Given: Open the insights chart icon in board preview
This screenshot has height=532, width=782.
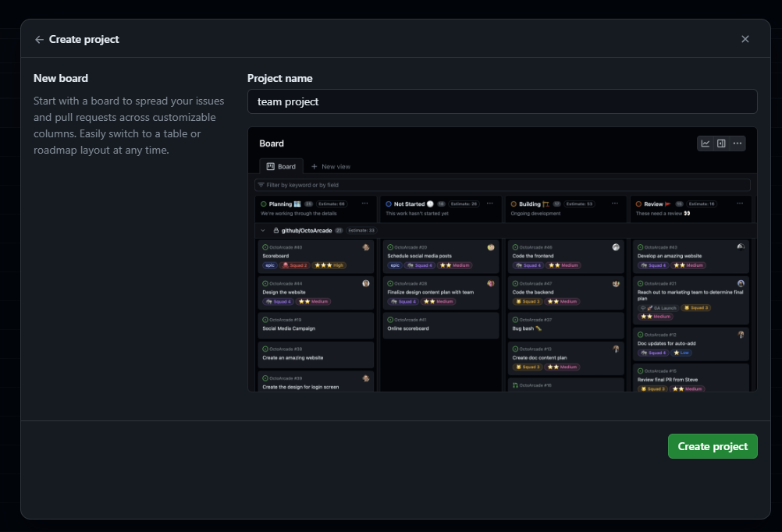Looking at the screenshot, I should click(706, 144).
